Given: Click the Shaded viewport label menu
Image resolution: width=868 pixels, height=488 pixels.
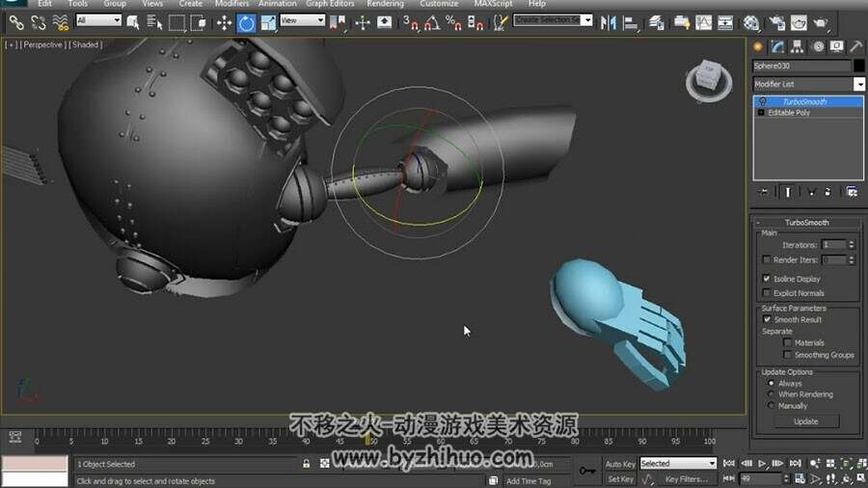Looking at the screenshot, I should [x=85, y=44].
